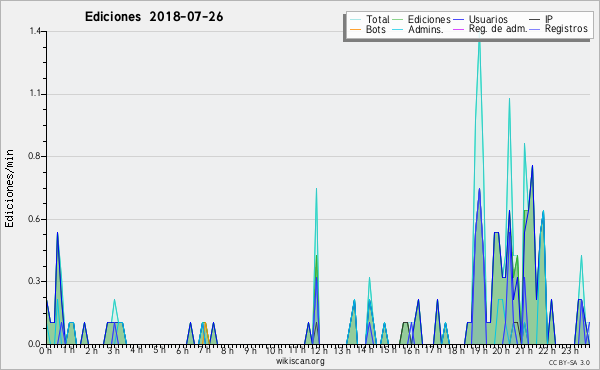This screenshot has height=370, width=600.
Task: Click the Usuarios legend label
Action: [488, 19]
